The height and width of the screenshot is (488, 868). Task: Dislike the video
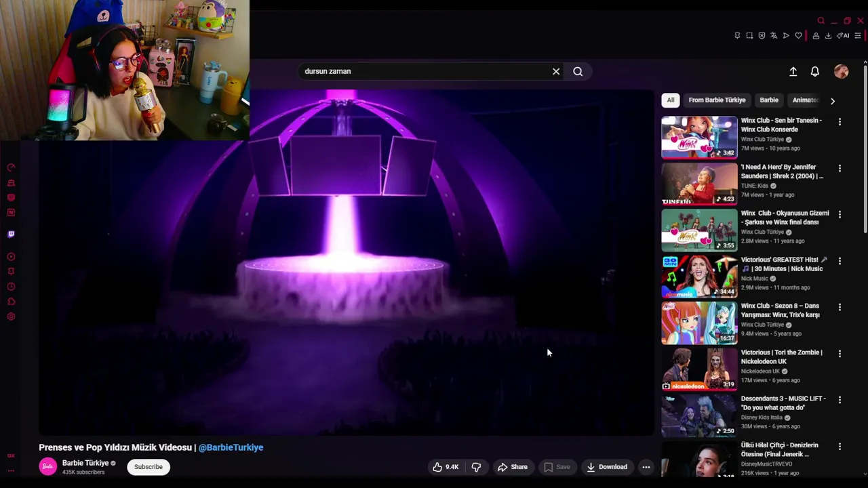(476, 467)
